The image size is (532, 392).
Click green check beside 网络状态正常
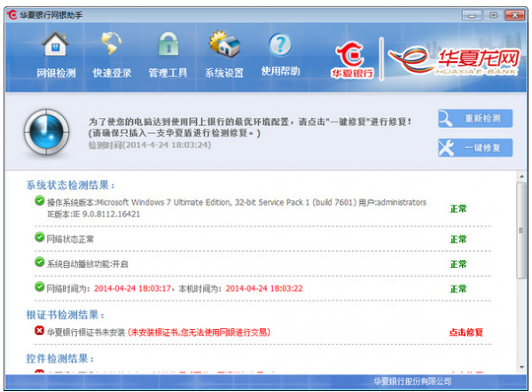39,237
